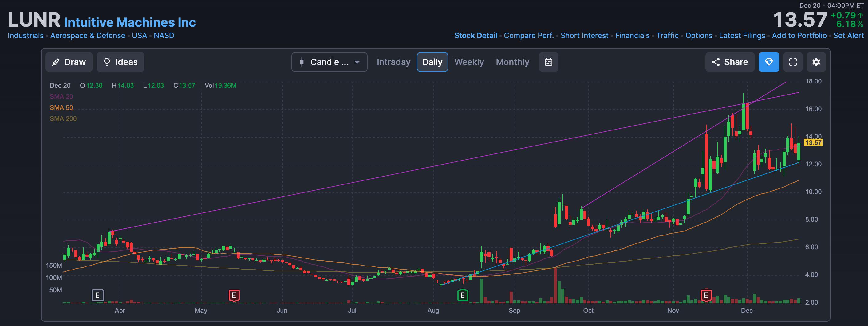Switch to the Weekly timeframe
Image resolution: width=868 pixels, height=326 pixels.
(469, 62)
